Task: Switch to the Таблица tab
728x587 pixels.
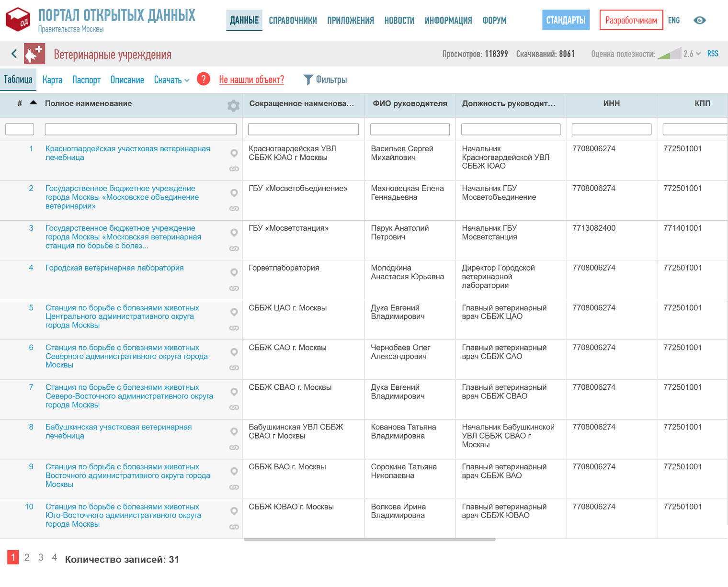Action: click(x=18, y=79)
